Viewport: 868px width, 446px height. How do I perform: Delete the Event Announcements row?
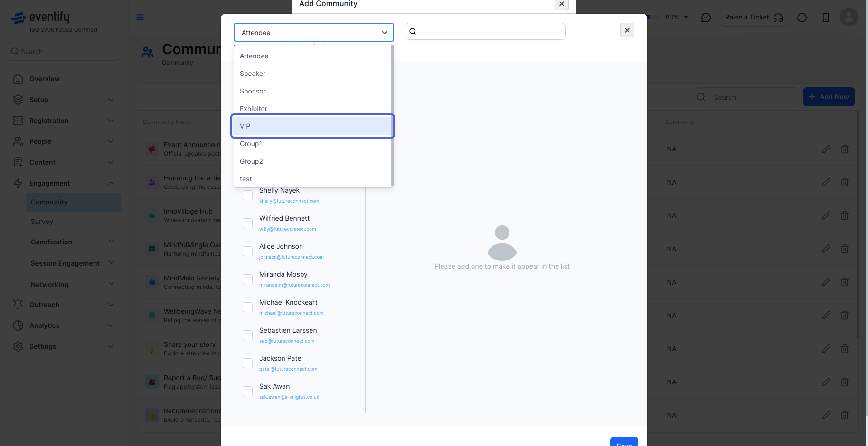(x=845, y=149)
